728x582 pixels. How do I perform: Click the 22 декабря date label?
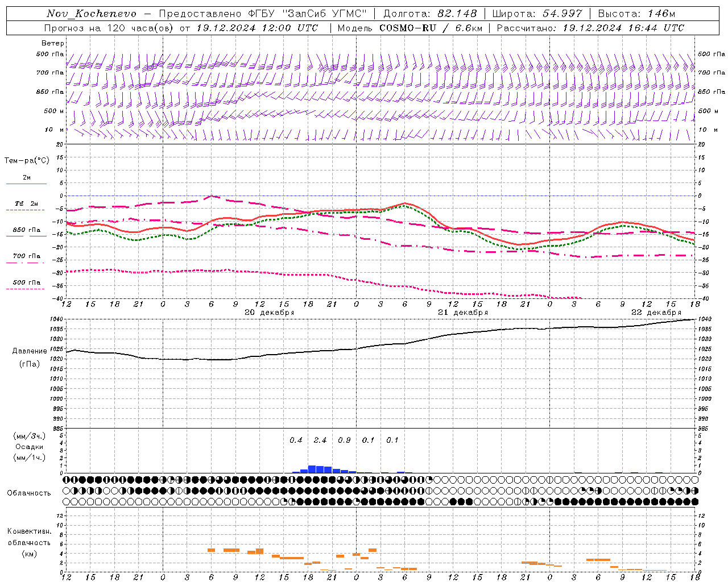(x=656, y=313)
